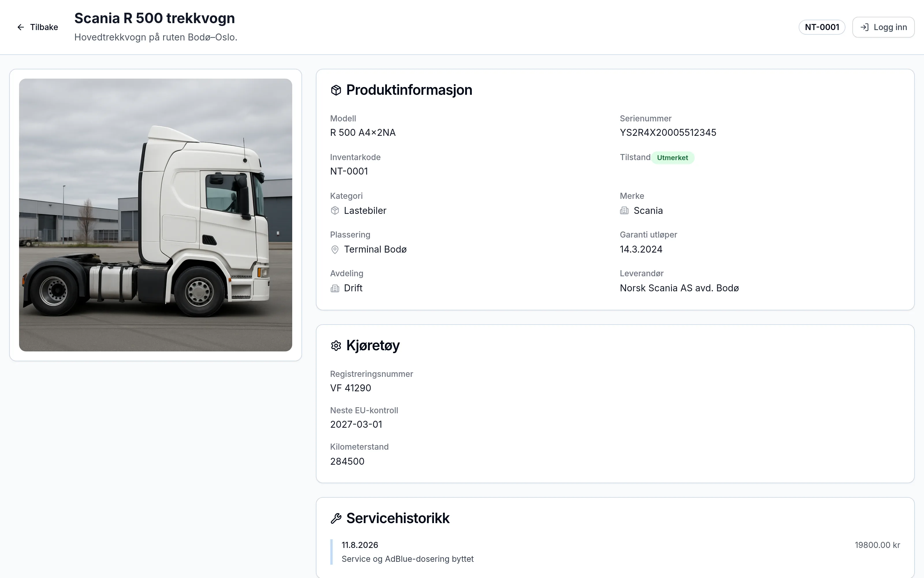Click the building icon beside Drift
924x578 pixels.
(335, 288)
